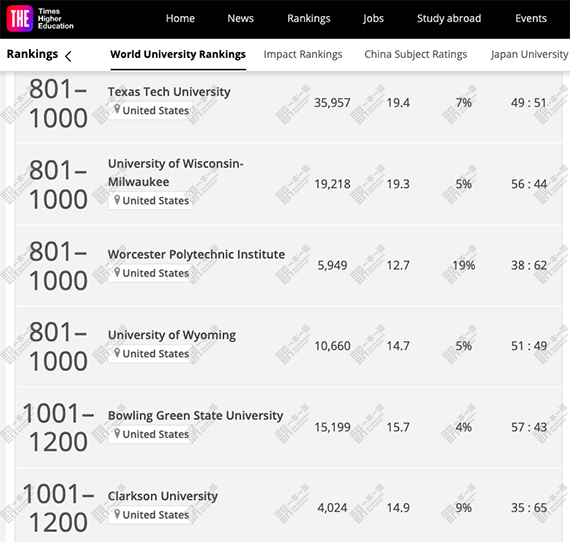570x542 pixels.
Task: Click location pin icon under Texas Tech
Action: 117,109
